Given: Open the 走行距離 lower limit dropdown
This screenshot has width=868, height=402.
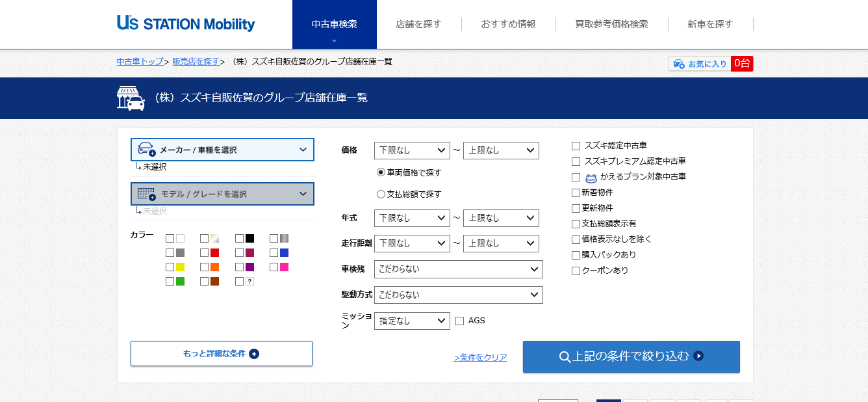Looking at the screenshot, I should 412,243.
